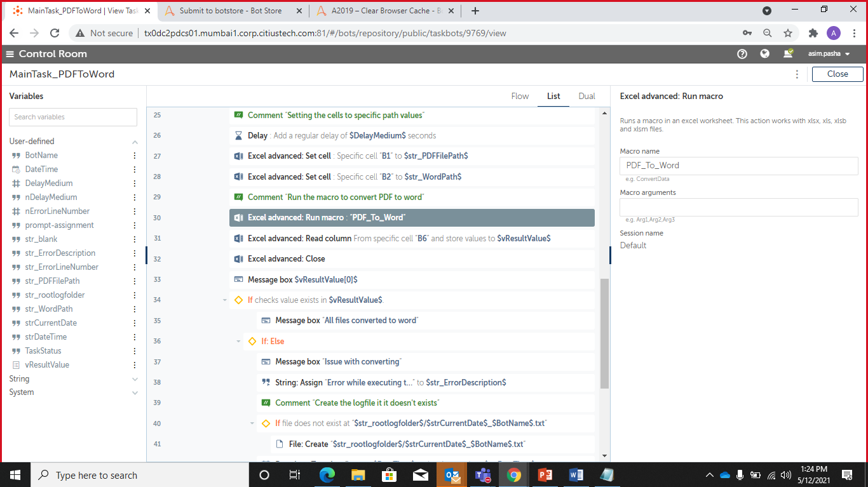Expand the String variables section

(135, 379)
